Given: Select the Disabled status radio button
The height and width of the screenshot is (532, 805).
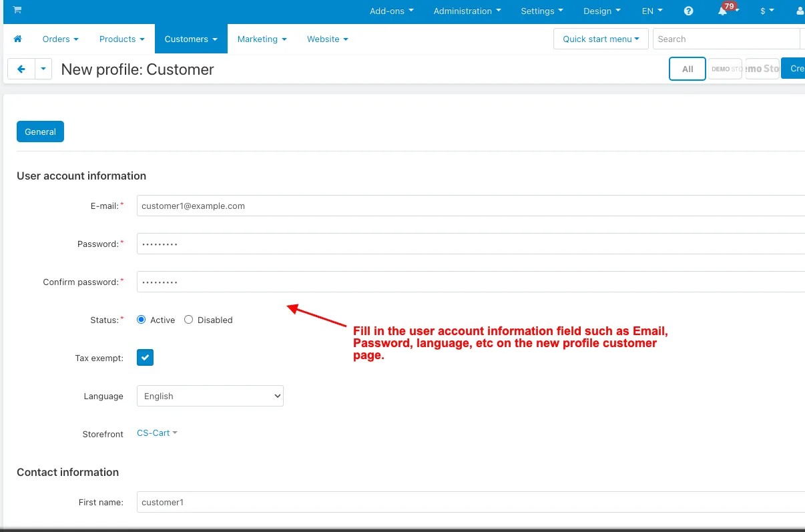Looking at the screenshot, I should [188, 320].
